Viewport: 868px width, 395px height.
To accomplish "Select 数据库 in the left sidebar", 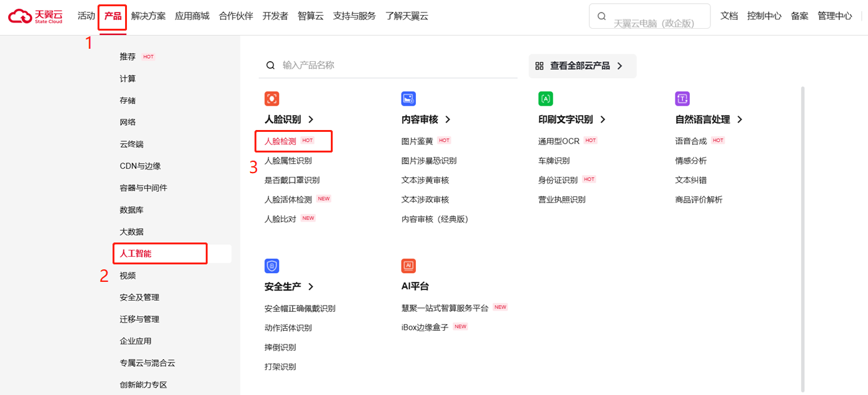I will [131, 210].
